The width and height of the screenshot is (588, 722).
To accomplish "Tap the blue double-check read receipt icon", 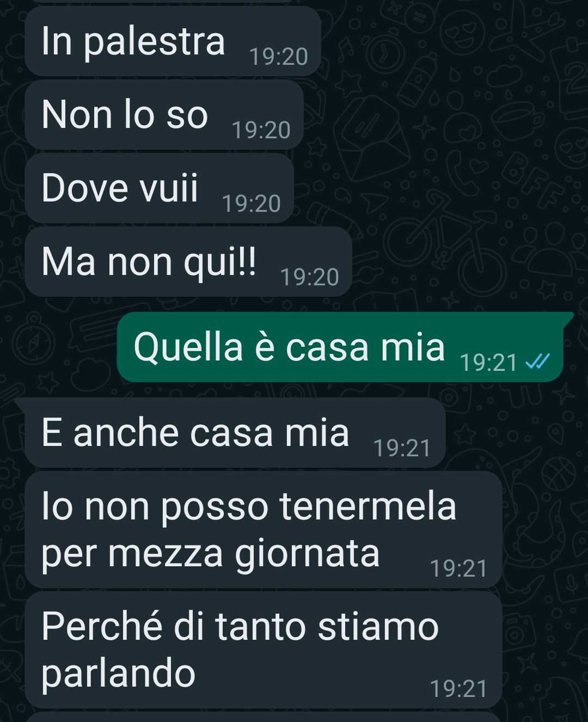I will [538, 362].
